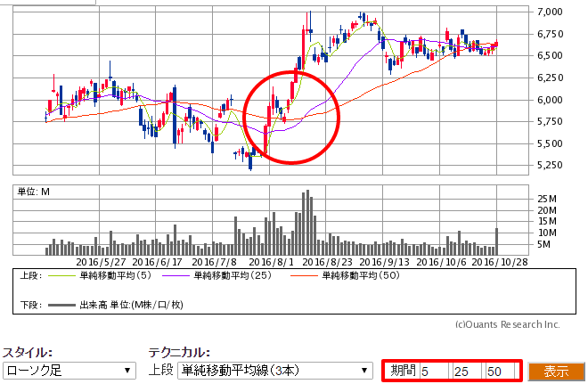Expand the 上段 単純移動平均線(3本) dropdown
588x384 pixels.
(x=274, y=370)
